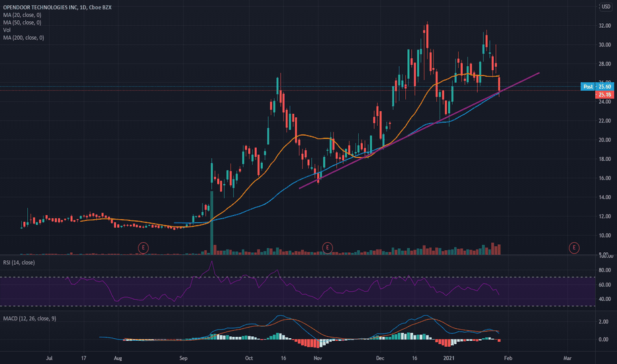Click the 60.00 RSI axis label
This screenshot has height=364, width=617.
[605, 285]
